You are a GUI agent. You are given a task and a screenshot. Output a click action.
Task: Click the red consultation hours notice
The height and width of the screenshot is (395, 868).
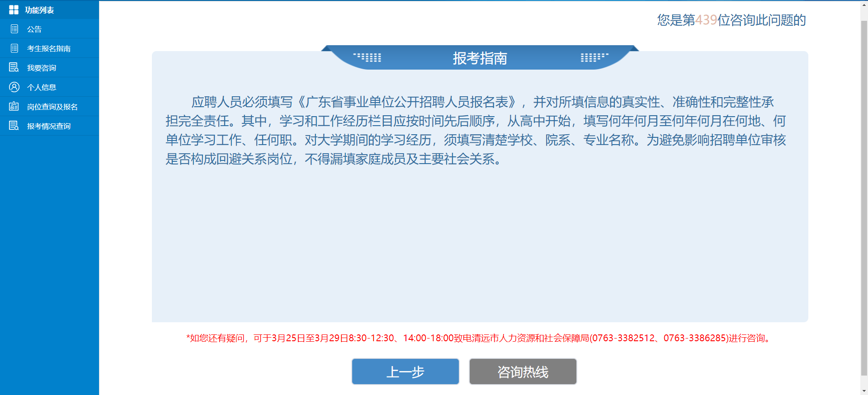coord(480,338)
